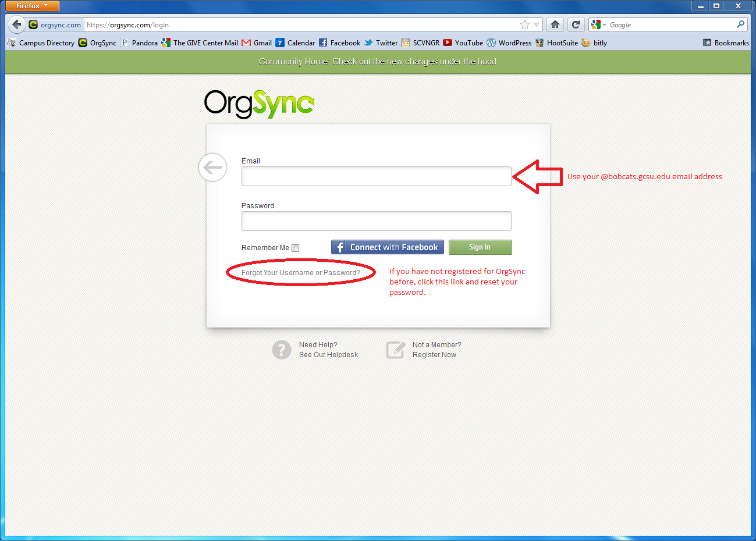Screen dimensions: 756x541
Task: Open the SCVNGR bookmark
Action: (x=420, y=42)
